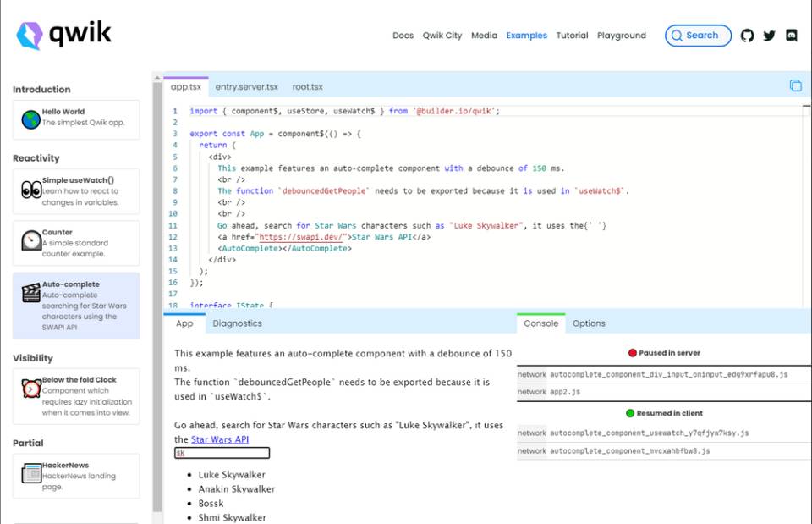Viewport: 812px width, 524px height.
Task: Switch to the entry.server.tsx tab
Action: [246, 86]
